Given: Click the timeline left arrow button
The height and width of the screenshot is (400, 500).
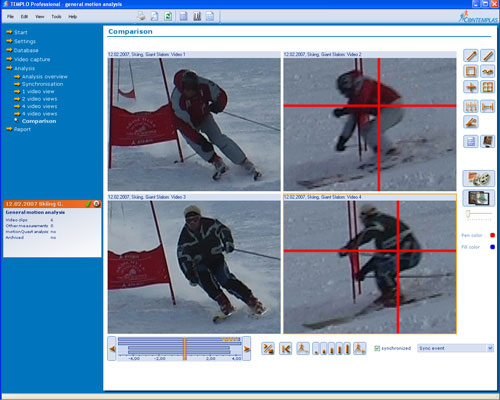Looking at the screenshot, I should 112,349.
